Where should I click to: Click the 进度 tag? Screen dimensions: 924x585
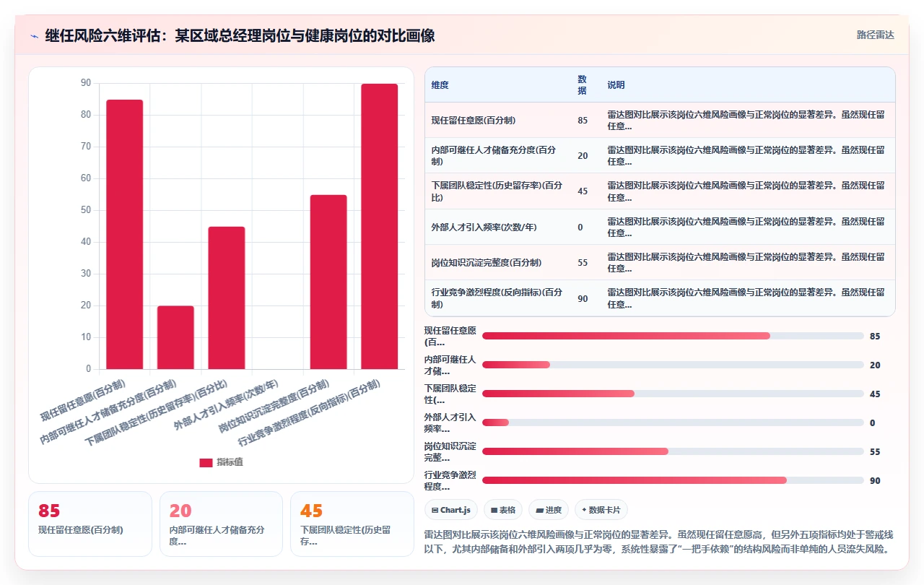point(549,510)
